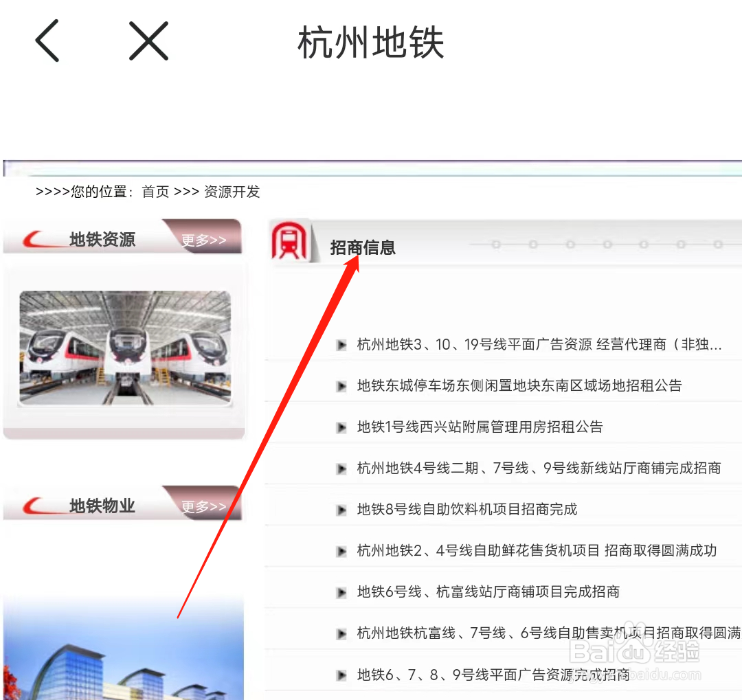
Task: Open 杭州地铁4号线二期、7号线、9号线 shops notice
Action: click(539, 468)
